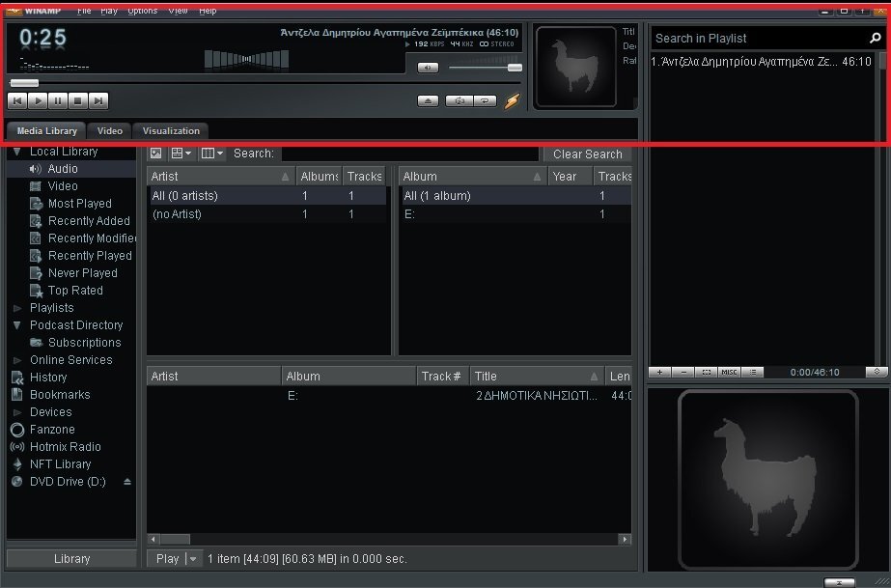The width and height of the screenshot is (891, 588).
Task: Switch to the Visualization tab
Action: pyautogui.click(x=171, y=130)
